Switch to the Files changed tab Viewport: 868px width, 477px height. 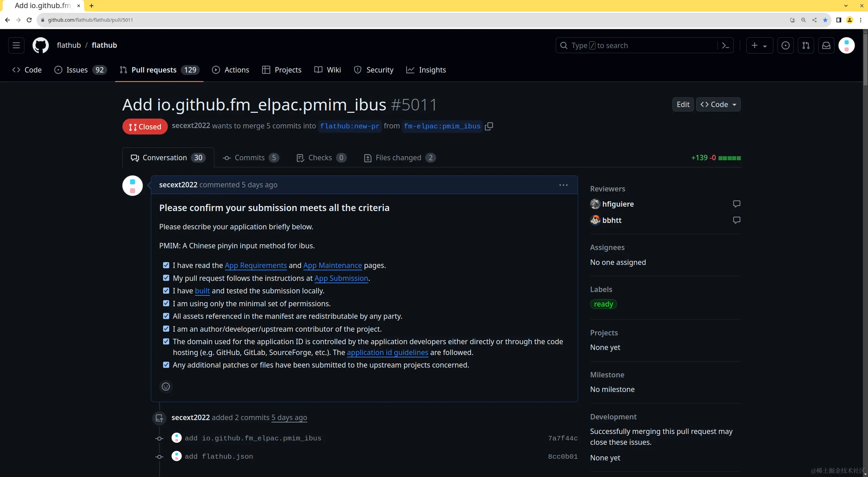click(x=400, y=158)
